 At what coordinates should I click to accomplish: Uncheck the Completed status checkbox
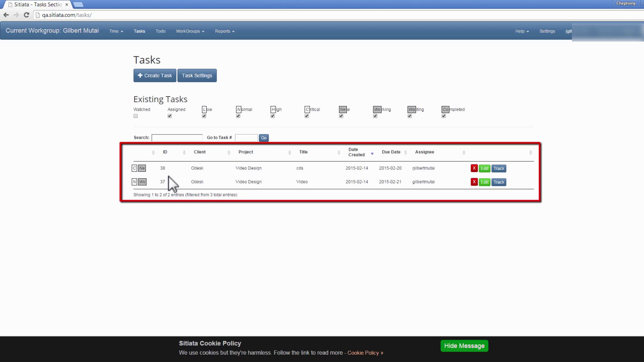point(444,116)
